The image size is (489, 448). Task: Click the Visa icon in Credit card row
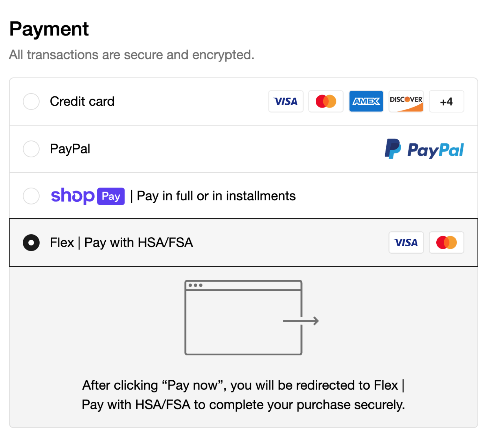tap(286, 101)
